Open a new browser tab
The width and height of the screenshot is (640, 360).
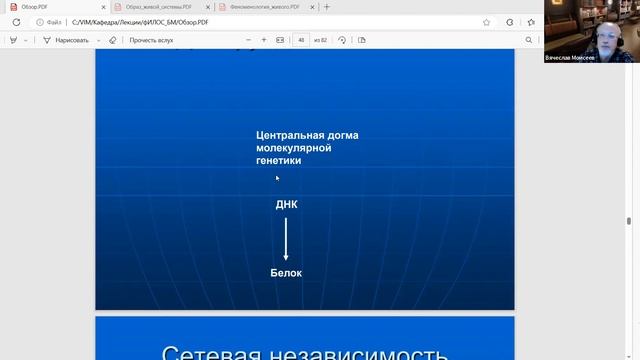point(327,7)
